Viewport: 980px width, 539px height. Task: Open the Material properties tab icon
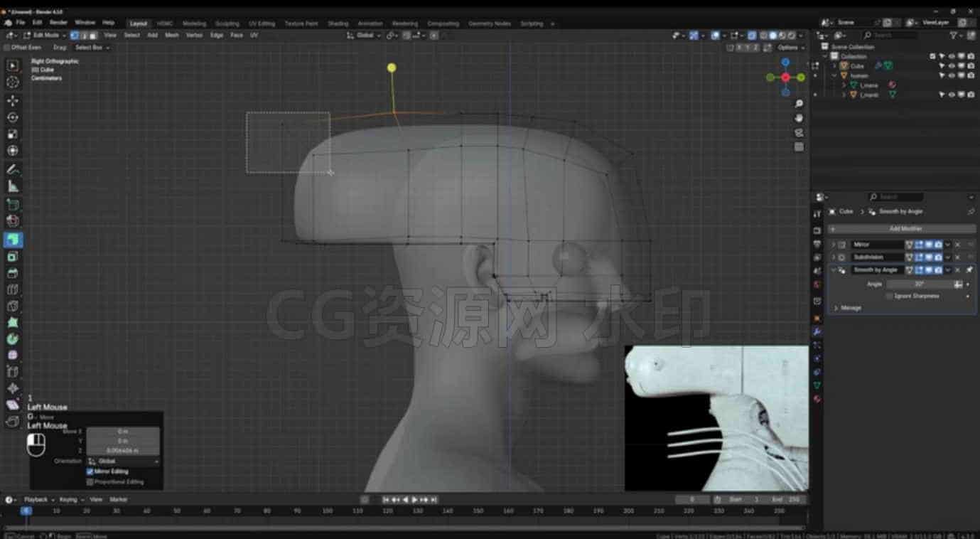[x=817, y=399]
